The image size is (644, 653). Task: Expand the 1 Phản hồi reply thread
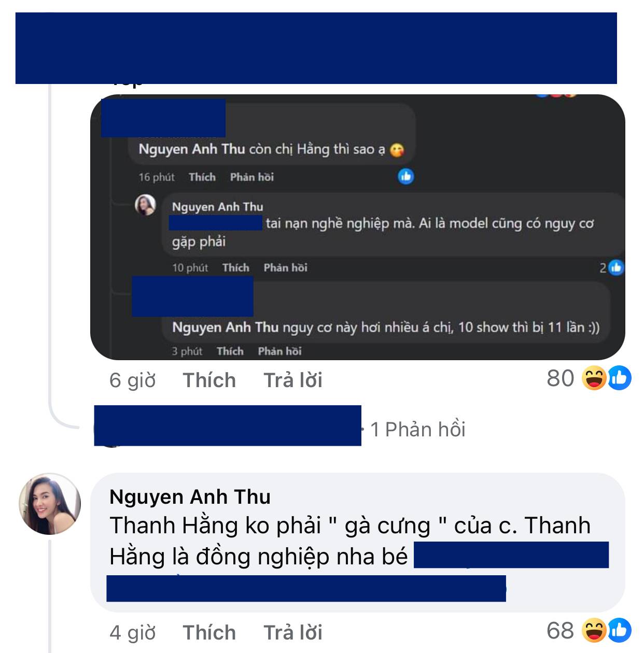point(418,429)
